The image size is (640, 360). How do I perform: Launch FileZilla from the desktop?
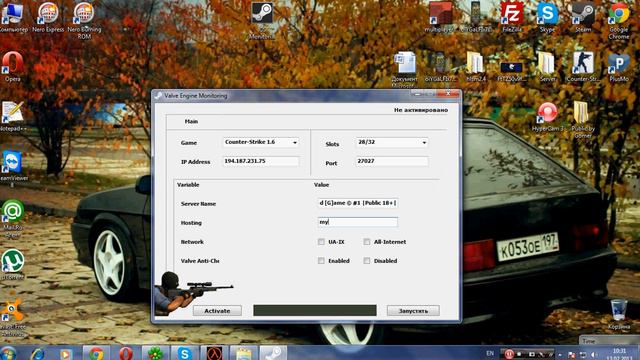512,17
